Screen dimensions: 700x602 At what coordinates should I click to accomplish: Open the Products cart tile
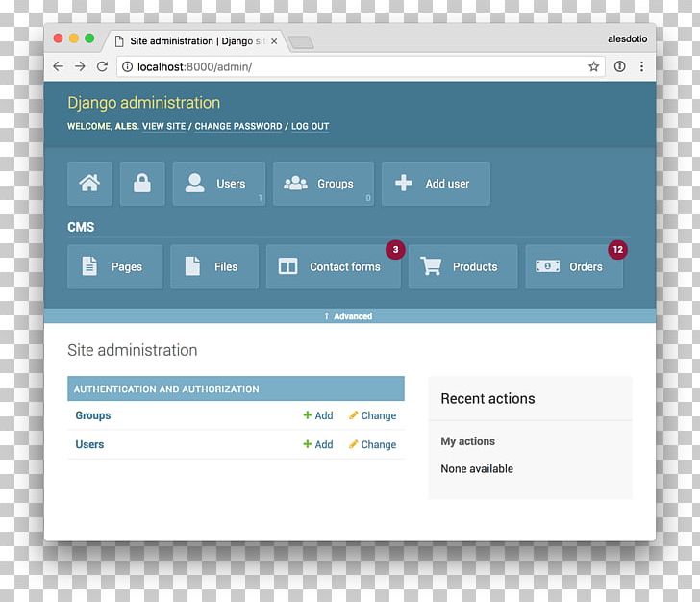(x=462, y=266)
